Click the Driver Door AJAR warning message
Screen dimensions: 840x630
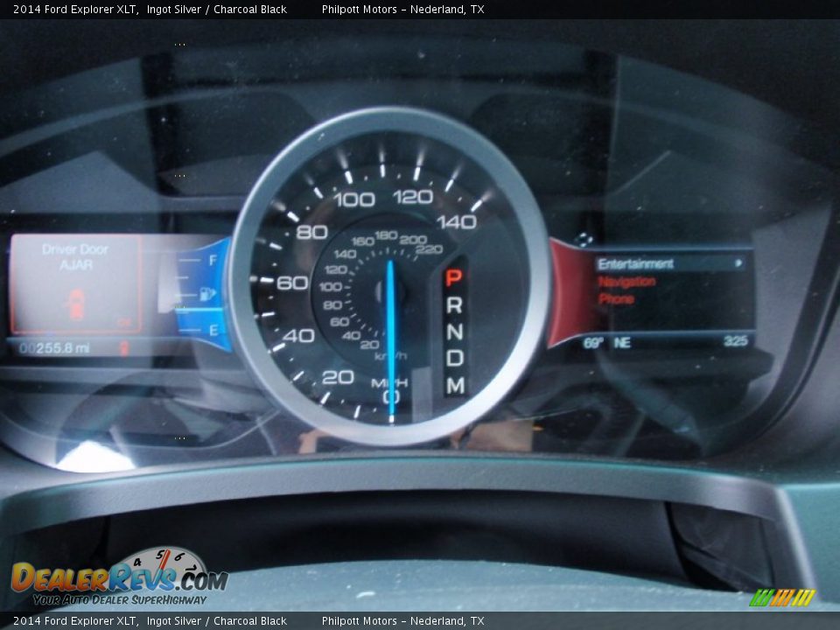[x=75, y=256]
